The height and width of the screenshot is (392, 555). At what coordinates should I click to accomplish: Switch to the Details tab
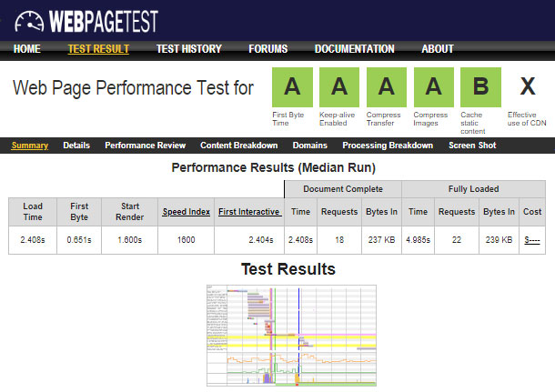[76, 146]
